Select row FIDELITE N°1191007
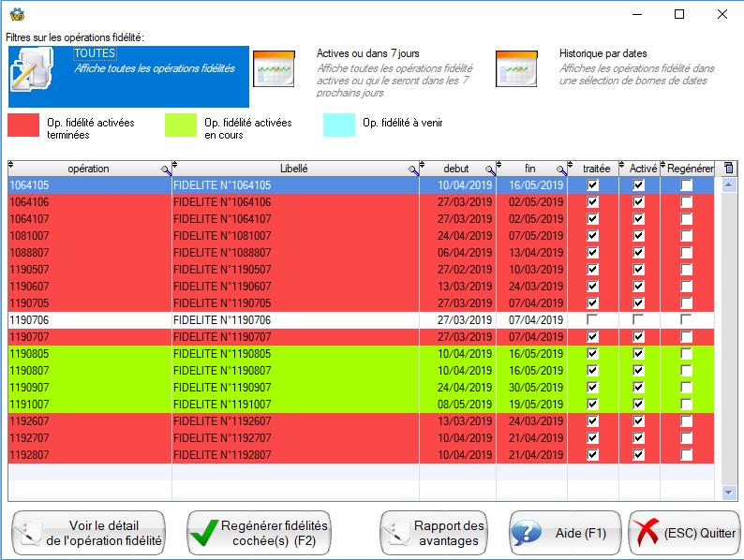 pos(295,405)
